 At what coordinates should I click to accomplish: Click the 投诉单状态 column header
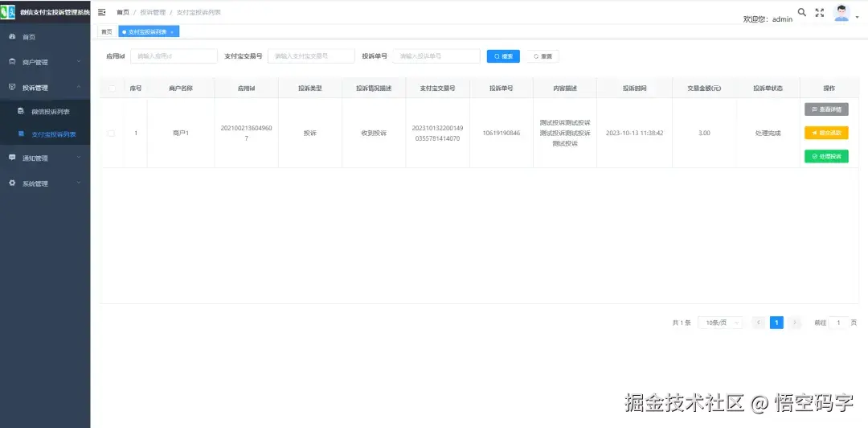click(x=768, y=88)
